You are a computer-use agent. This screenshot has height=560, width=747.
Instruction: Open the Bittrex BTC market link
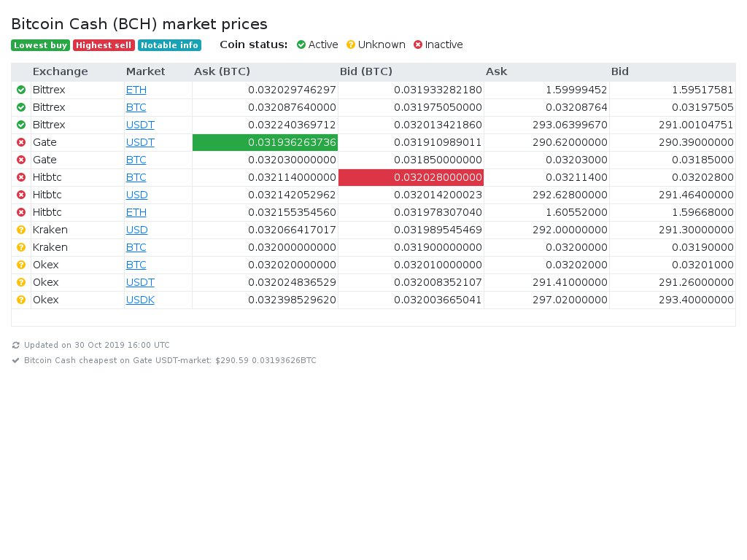[x=136, y=107]
